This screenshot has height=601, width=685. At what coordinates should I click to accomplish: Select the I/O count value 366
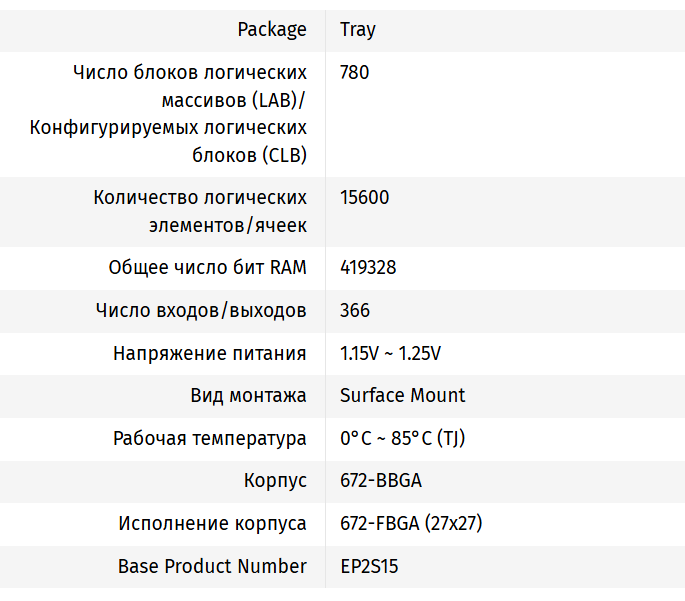355,310
